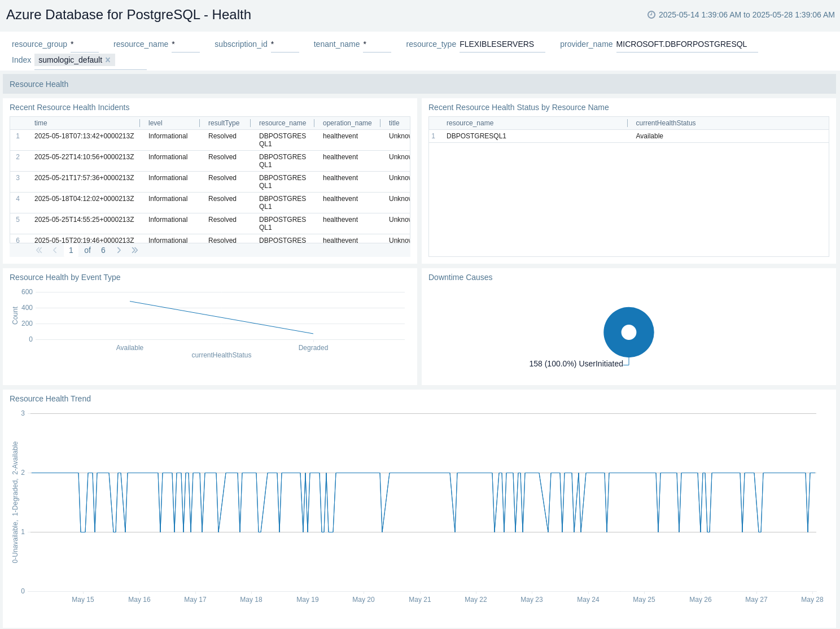Viewport: 840px width, 629px height.
Task: Sort incidents by the title column header
Action: pyautogui.click(x=394, y=123)
